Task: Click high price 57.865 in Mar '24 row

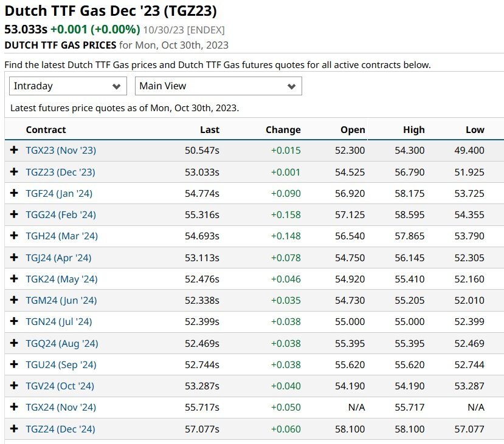Action: click(x=410, y=236)
